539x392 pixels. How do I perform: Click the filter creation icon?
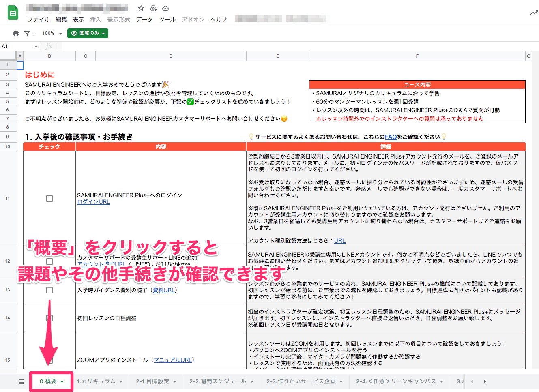(x=26, y=34)
